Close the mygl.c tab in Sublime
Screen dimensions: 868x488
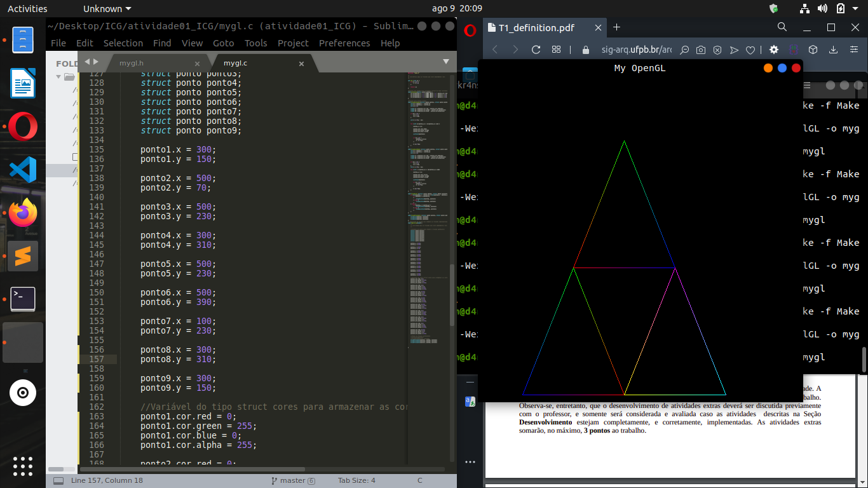click(301, 64)
